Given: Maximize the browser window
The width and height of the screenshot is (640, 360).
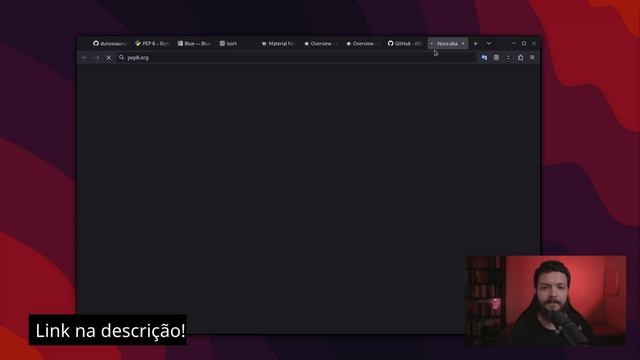Looking at the screenshot, I should pos(524,43).
